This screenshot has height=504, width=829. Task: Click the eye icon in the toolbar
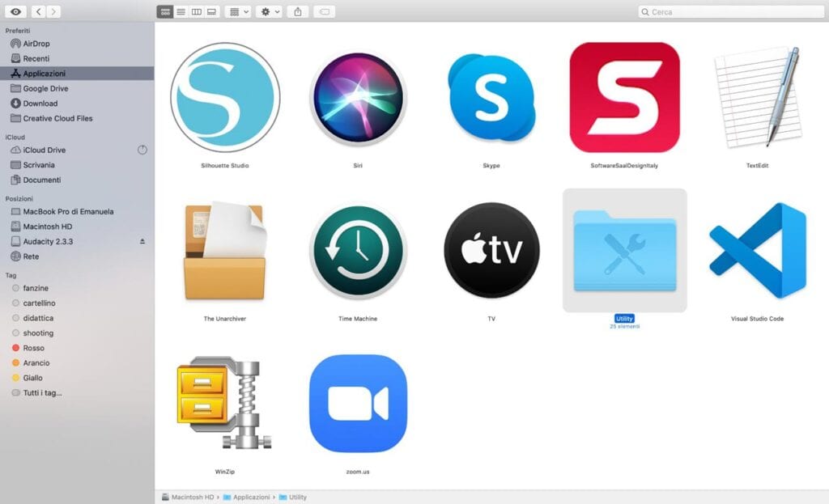point(16,11)
